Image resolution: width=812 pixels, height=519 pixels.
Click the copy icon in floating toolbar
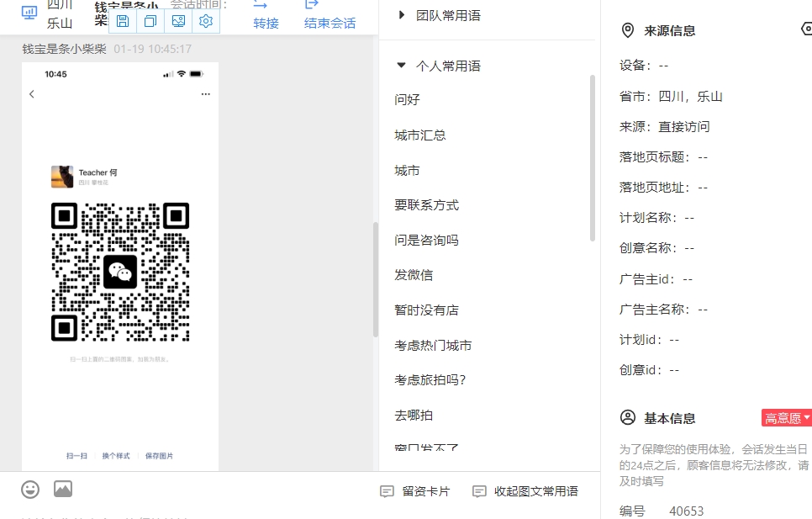(x=150, y=21)
